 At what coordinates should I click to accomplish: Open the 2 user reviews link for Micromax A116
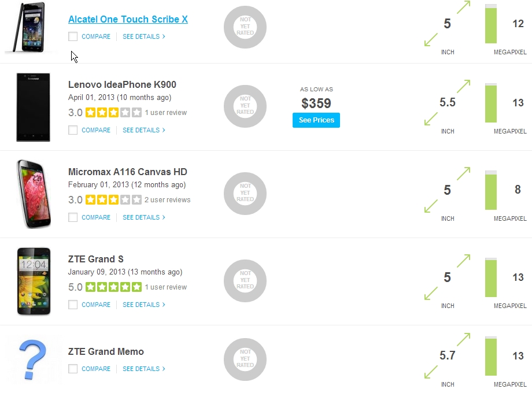point(168,200)
